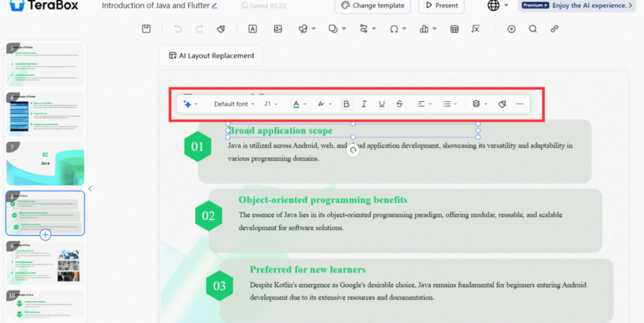Click the link icon in the toolbar
The image size is (644, 323).
point(554,29)
